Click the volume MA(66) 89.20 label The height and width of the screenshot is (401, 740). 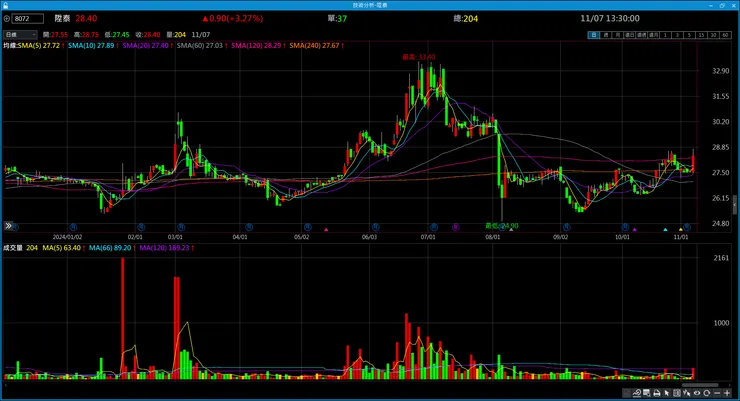tap(110, 248)
